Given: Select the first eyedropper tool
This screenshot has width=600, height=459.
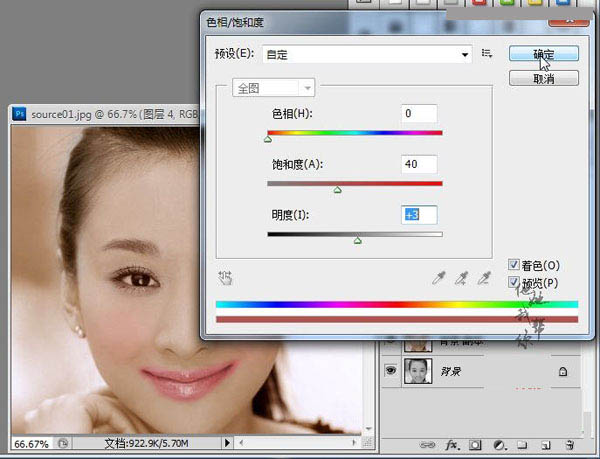Looking at the screenshot, I should click(439, 278).
